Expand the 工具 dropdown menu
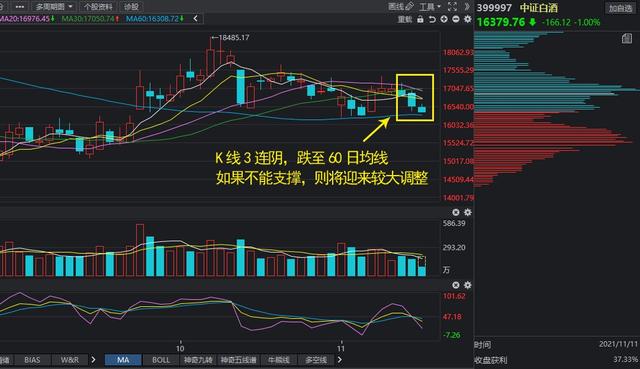Image resolution: width=640 pixels, height=369 pixels. (x=430, y=7)
